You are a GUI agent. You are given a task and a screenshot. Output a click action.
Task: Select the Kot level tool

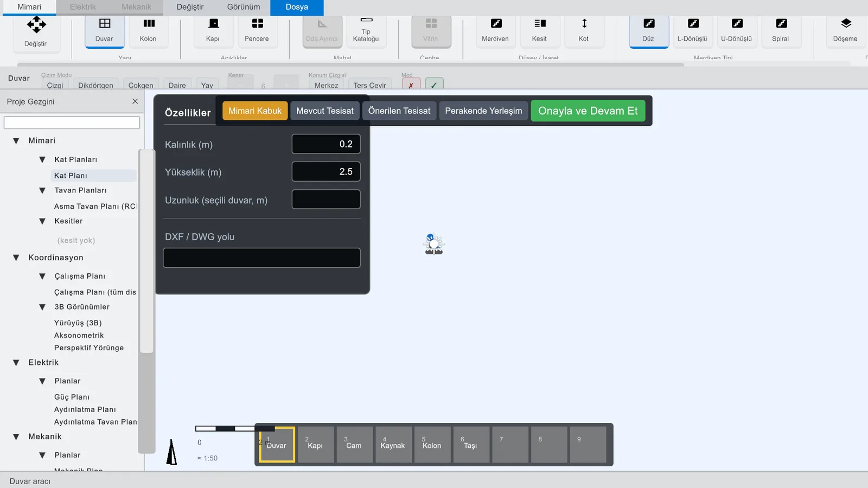tap(584, 31)
